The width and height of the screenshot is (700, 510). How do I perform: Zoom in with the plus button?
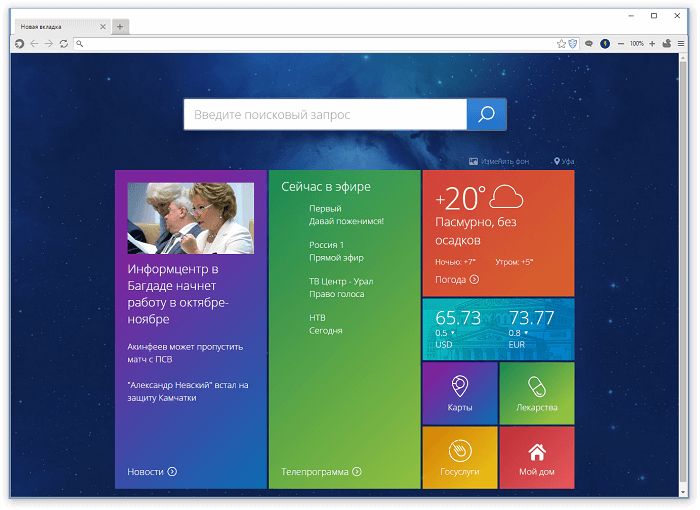coord(652,44)
